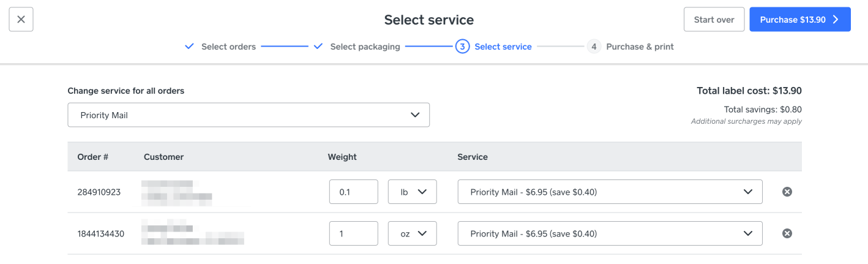Go to the Select orders step
Image resolution: width=868 pixels, height=264 pixels.
228,47
